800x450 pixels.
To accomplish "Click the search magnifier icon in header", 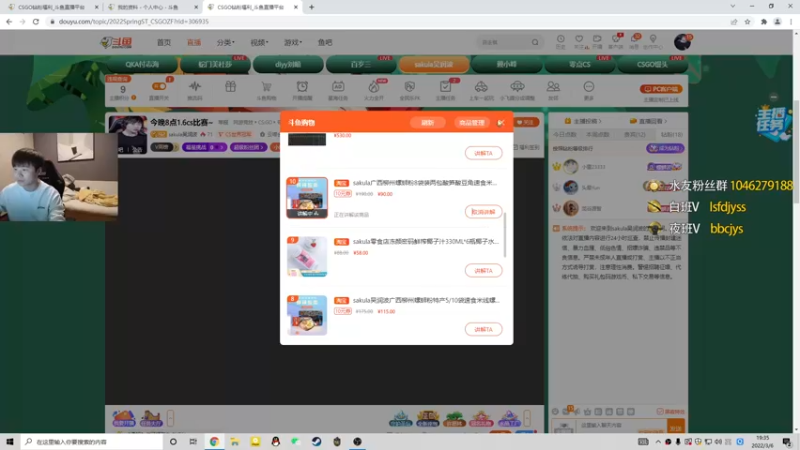I will tap(535, 42).
